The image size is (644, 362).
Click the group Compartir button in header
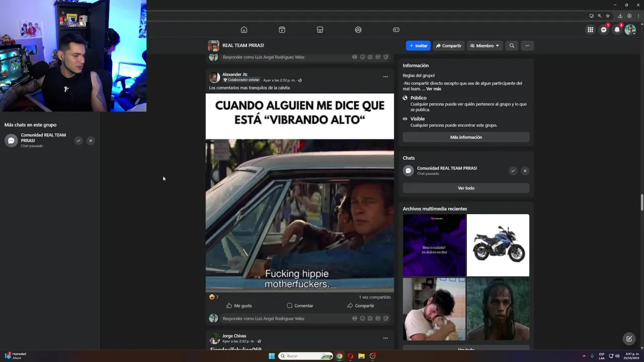449,46
